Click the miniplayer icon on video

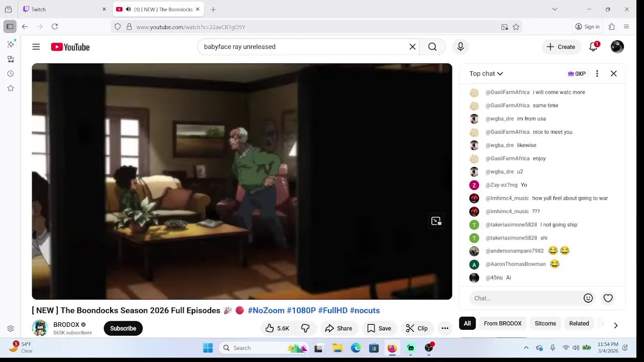click(436, 221)
